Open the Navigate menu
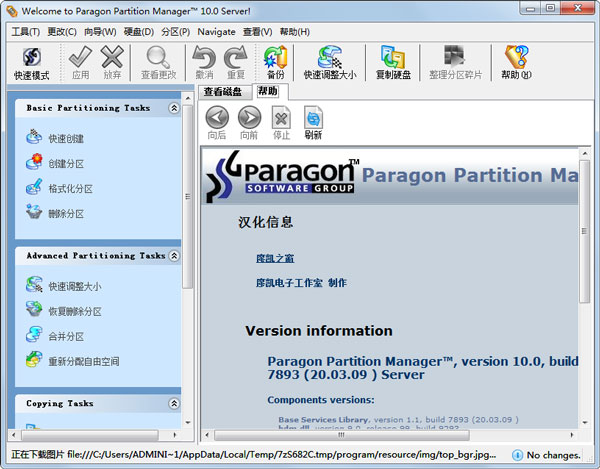 point(216,32)
